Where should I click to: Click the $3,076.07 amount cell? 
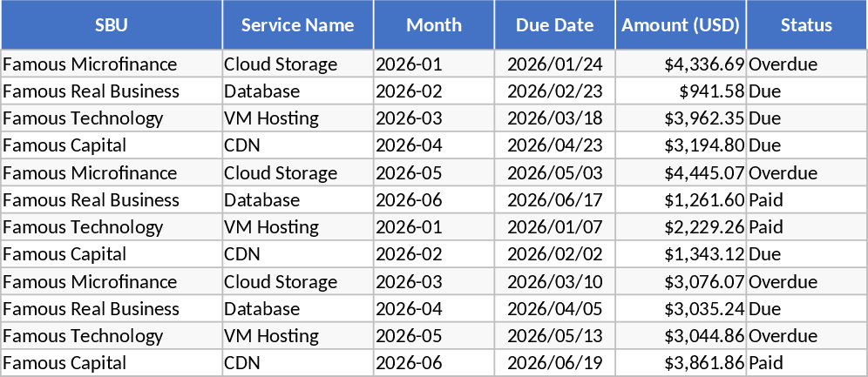tap(681, 282)
